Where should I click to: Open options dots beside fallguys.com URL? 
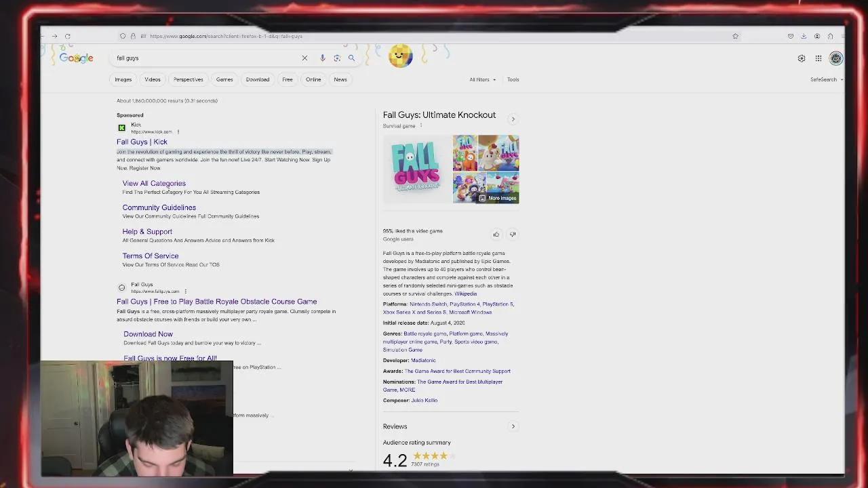pyautogui.click(x=185, y=291)
